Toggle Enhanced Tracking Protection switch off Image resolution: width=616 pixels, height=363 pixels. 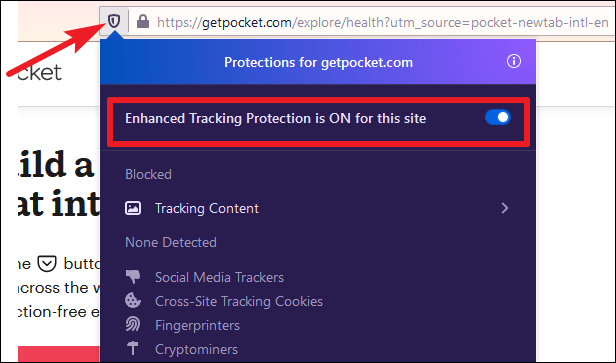point(498,117)
